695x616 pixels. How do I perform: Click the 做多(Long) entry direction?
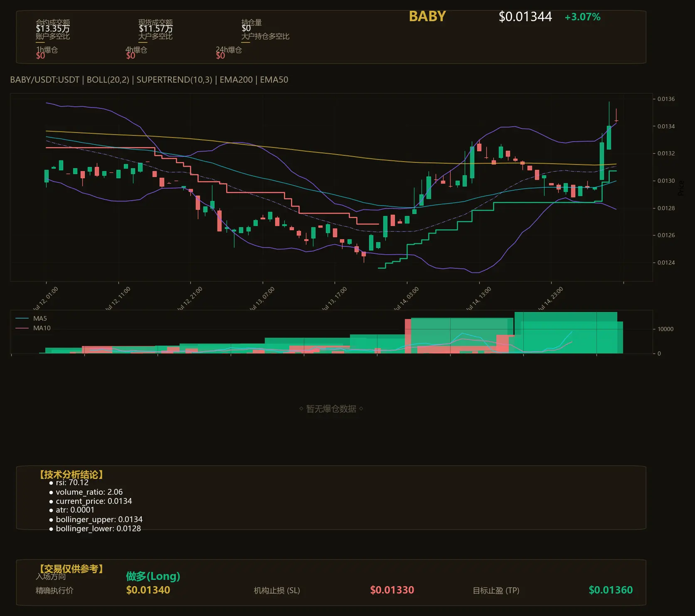click(x=153, y=576)
